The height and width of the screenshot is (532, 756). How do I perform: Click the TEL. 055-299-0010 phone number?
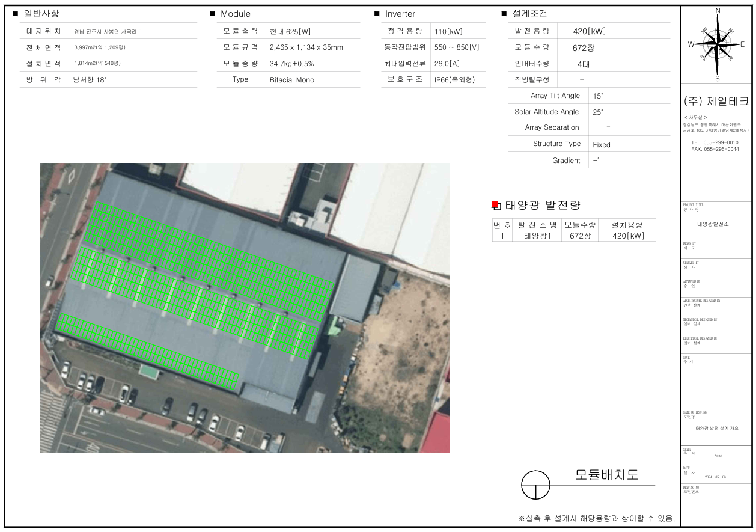[715, 142]
